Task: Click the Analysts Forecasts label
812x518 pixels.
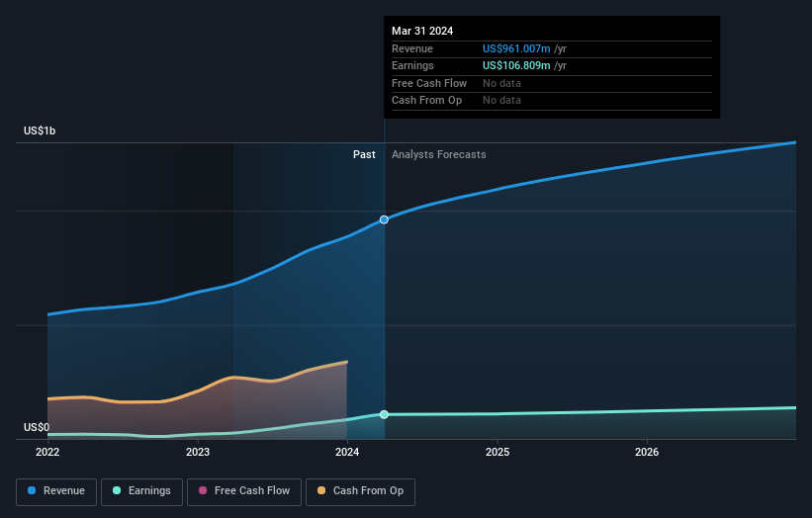Action: 438,155
